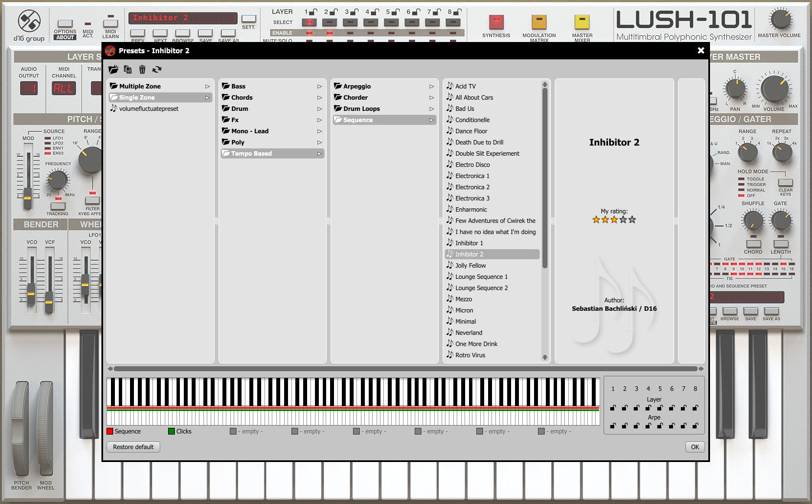This screenshot has height=504, width=812.
Task: Toggle the Layer 8 Select button in the header
Action: coord(453,22)
